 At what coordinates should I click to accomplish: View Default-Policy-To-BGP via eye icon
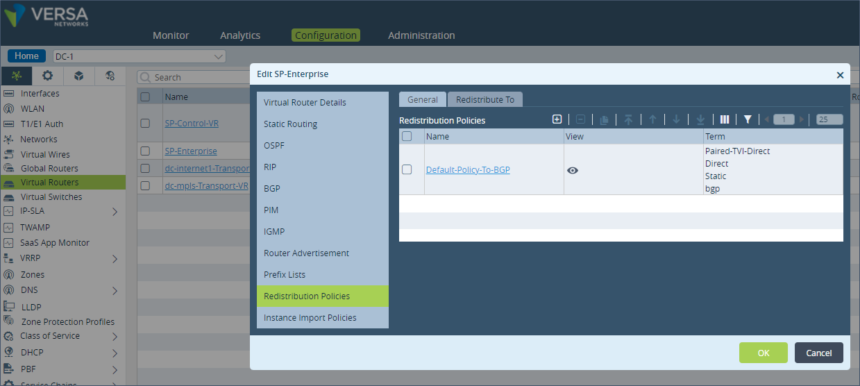pos(573,171)
